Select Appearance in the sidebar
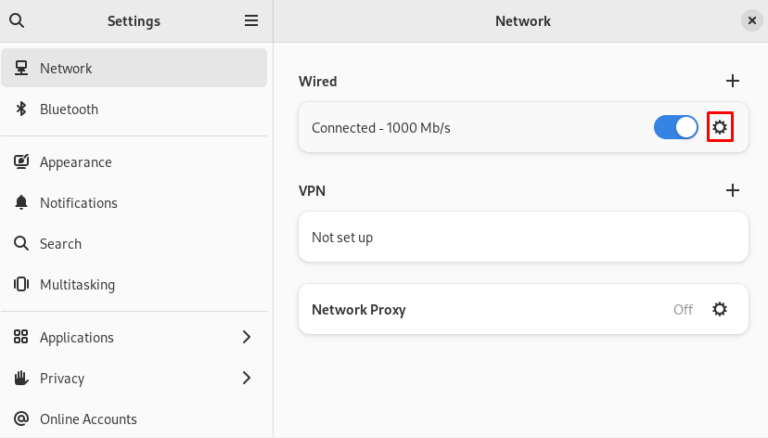This screenshot has height=438, width=768. [x=75, y=162]
